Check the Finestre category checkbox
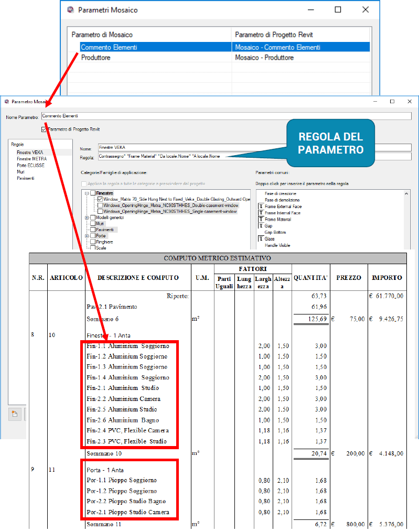Screen dimensions: 419x532 pos(93,193)
